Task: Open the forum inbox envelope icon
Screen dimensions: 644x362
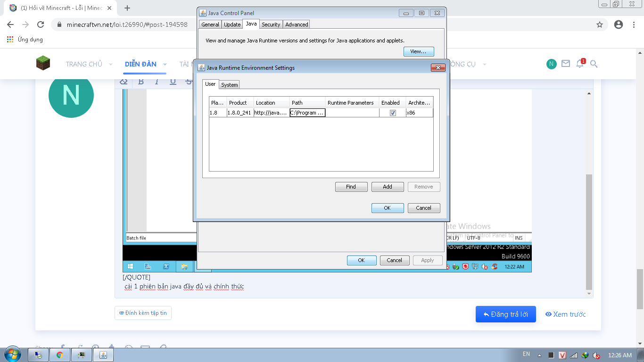Action: tap(566, 64)
